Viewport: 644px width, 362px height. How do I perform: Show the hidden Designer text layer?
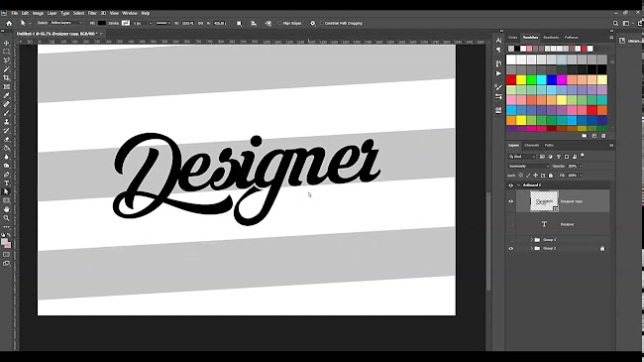pyautogui.click(x=511, y=224)
